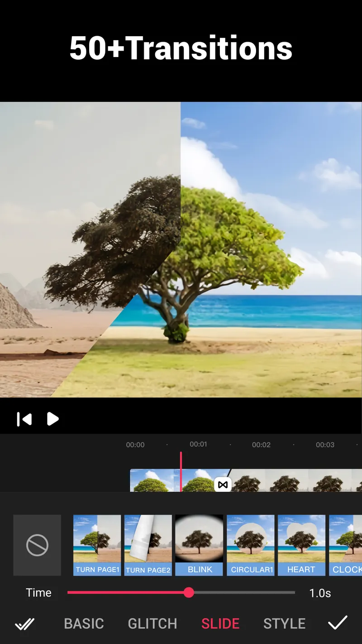Viewport: 362px width, 644px height.
Task: View STYLE category transitions
Action: 284,623
